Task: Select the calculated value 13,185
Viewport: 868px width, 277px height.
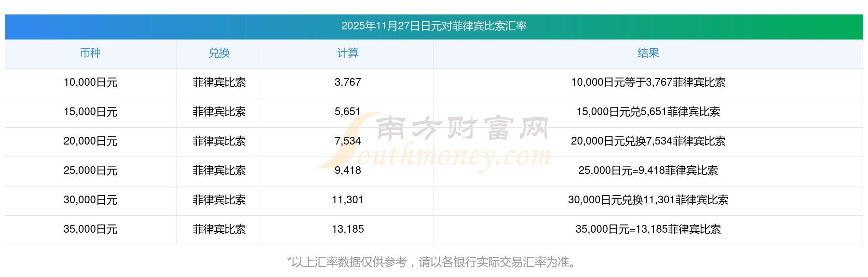Action: click(x=348, y=229)
